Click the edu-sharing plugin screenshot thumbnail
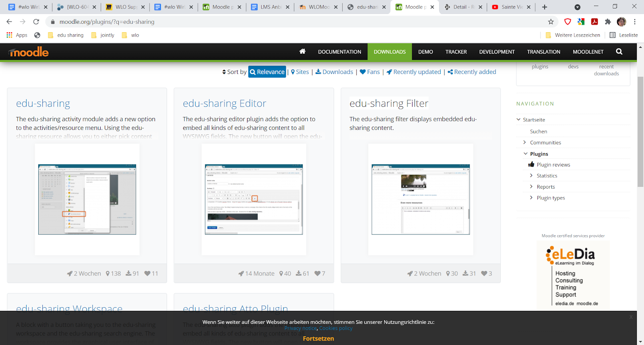The image size is (644, 345). coord(87,199)
